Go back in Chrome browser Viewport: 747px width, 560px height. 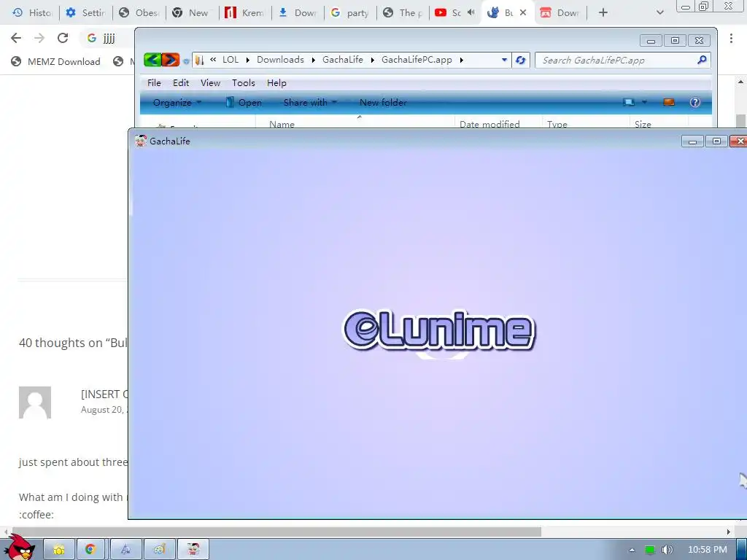coord(16,38)
